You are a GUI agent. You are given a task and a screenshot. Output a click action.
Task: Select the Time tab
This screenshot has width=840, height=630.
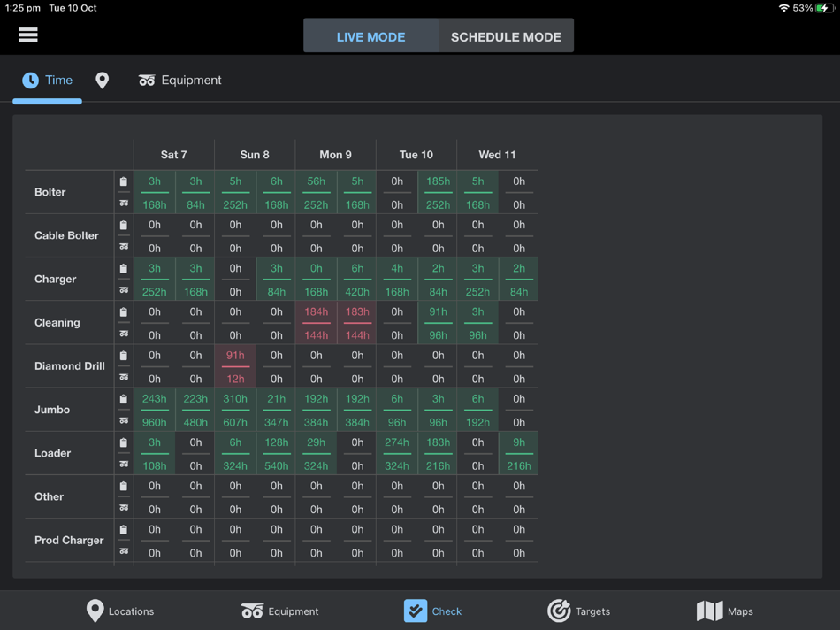[47, 81]
